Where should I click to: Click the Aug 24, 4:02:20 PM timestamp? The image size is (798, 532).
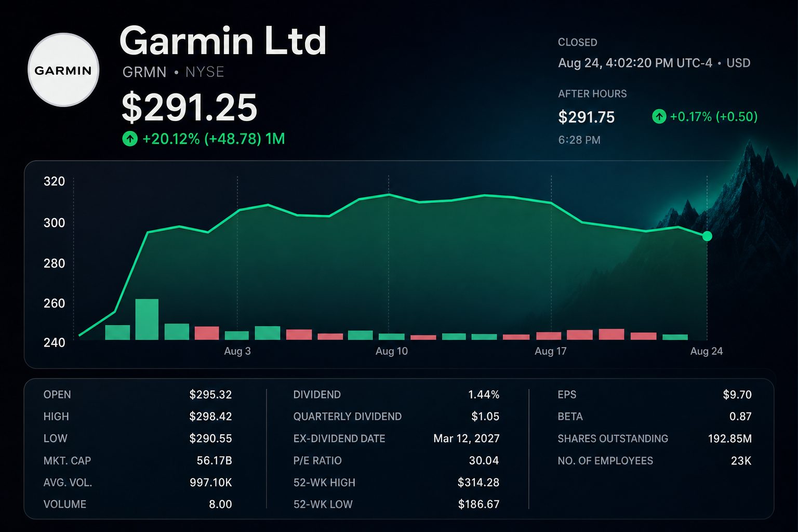(x=635, y=63)
